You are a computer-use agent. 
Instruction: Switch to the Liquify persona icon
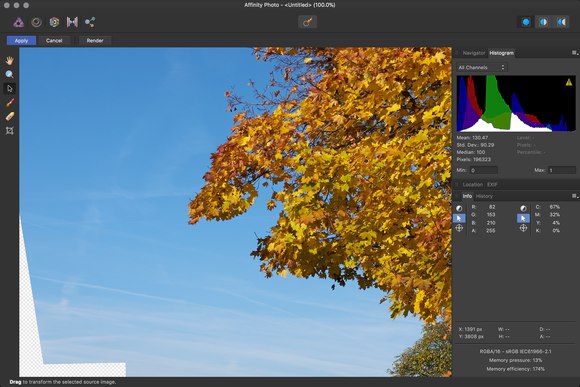tap(36, 22)
